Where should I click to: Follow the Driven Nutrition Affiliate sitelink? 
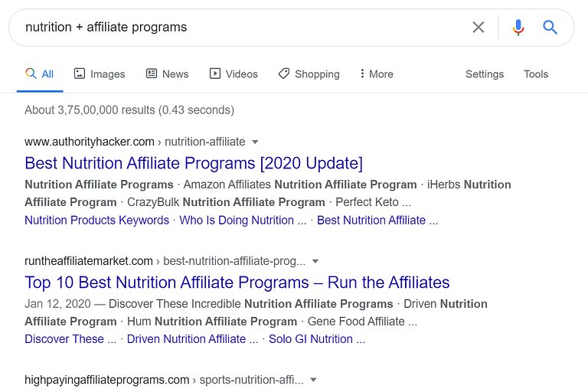tap(192, 339)
